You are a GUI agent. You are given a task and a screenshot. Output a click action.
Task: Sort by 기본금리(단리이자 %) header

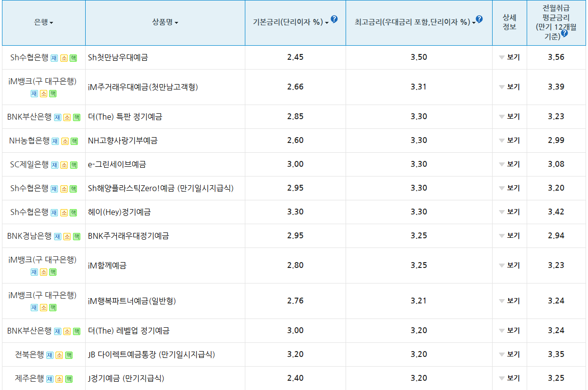[291, 22]
